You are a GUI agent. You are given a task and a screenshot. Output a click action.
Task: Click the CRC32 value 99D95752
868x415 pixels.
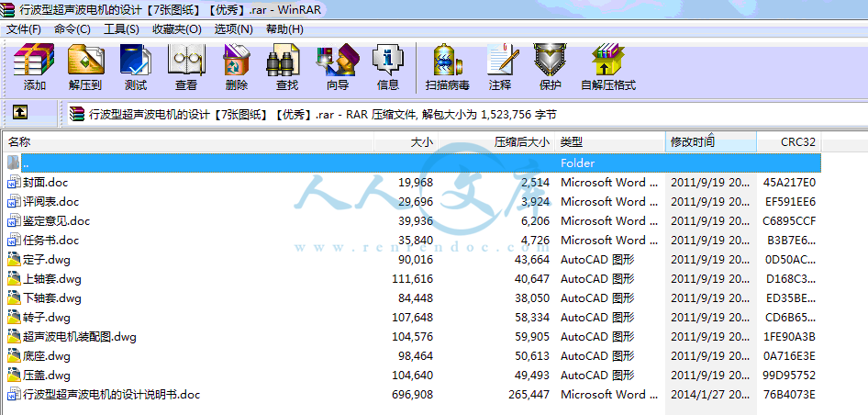click(789, 376)
